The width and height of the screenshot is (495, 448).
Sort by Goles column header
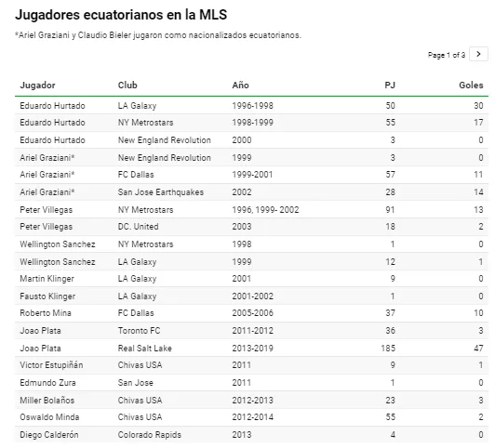(471, 86)
